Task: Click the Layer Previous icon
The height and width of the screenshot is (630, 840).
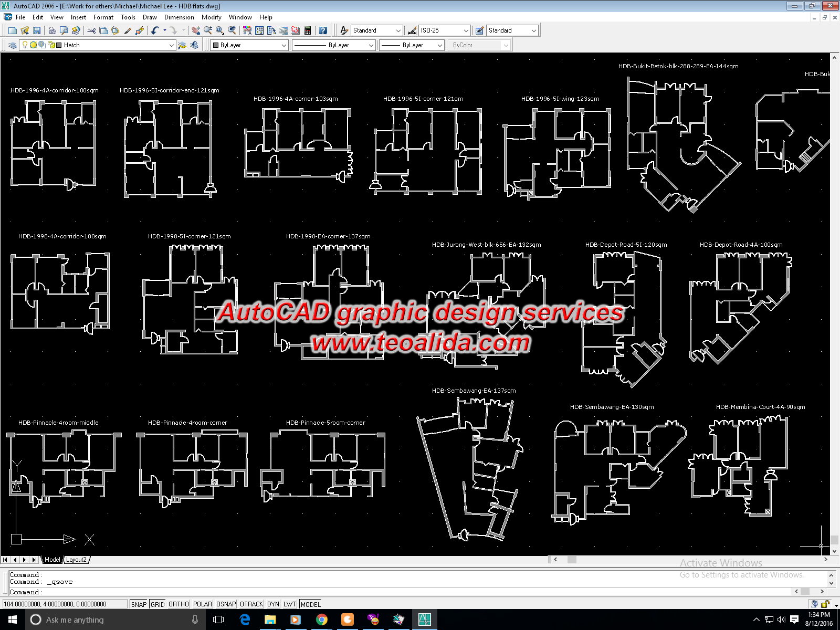Action: pos(194,45)
